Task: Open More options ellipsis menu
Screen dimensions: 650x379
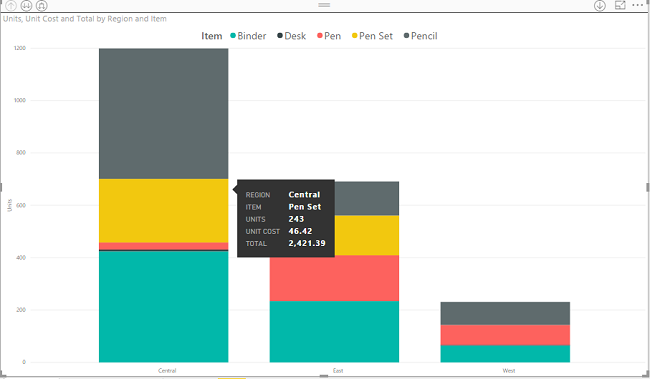Action: tap(638, 5)
